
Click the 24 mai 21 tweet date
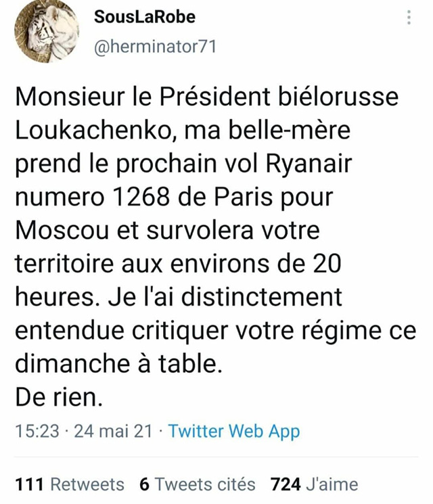point(113,431)
